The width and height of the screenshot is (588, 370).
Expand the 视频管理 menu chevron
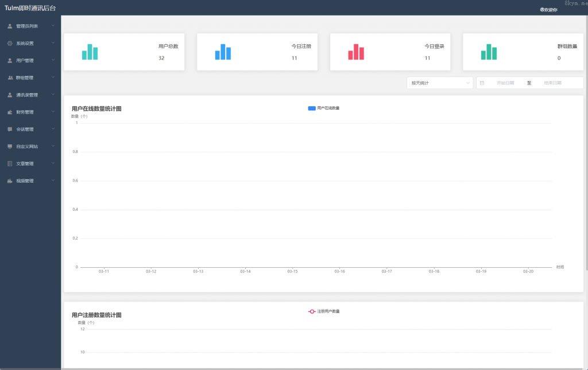53,181
